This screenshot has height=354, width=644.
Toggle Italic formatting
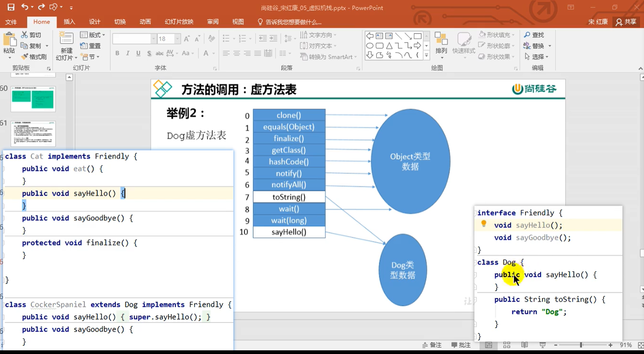pyautogui.click(x=128, y=53)
